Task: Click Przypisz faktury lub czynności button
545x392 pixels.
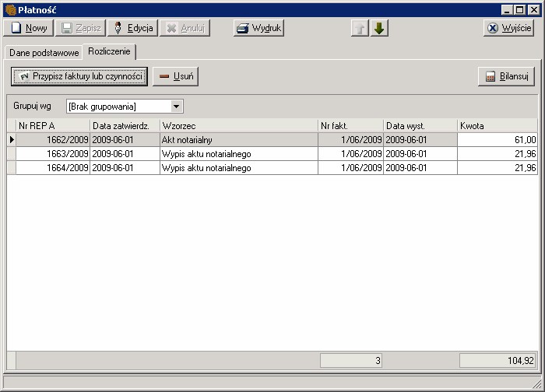Action: pyautogui.click(x=79, y=76)
